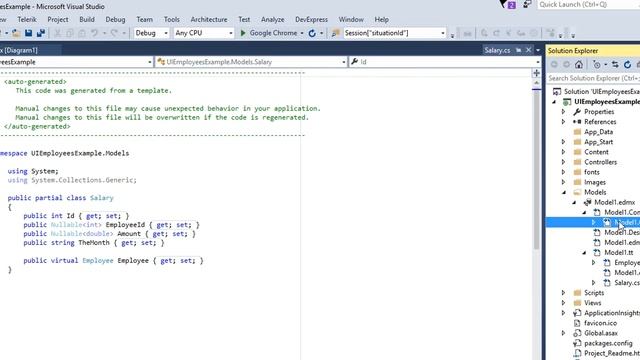The width and height of the screenshot is (640, 360).
Task: Focus the Quick Launch search box
Action: [589, 4]
